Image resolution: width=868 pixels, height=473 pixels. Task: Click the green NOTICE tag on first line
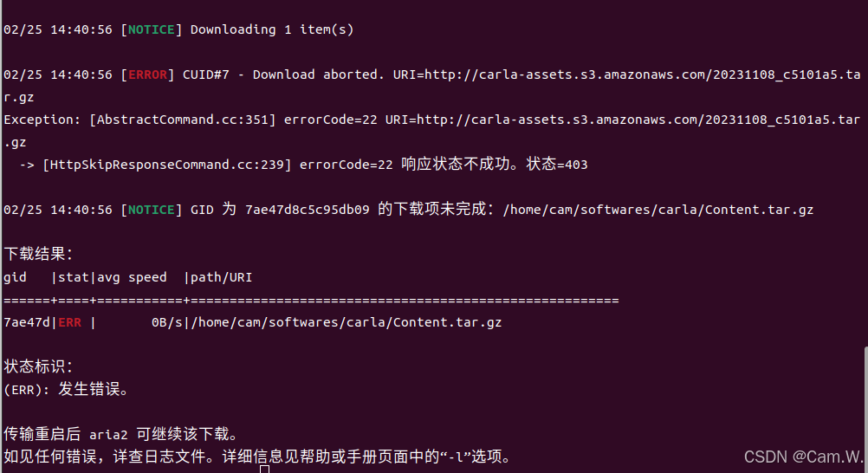pyautogui.click(x=151, y=30)
